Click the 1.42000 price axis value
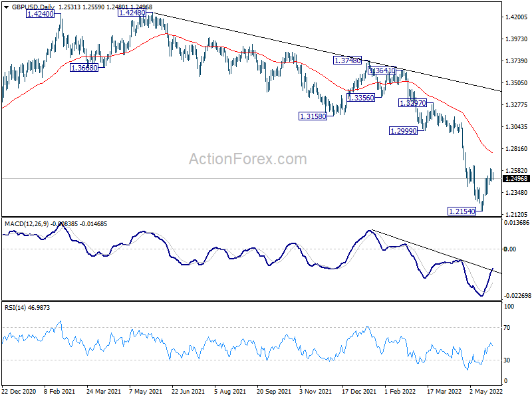The height and width of the screenshot is (399, 532). point(515,17)
